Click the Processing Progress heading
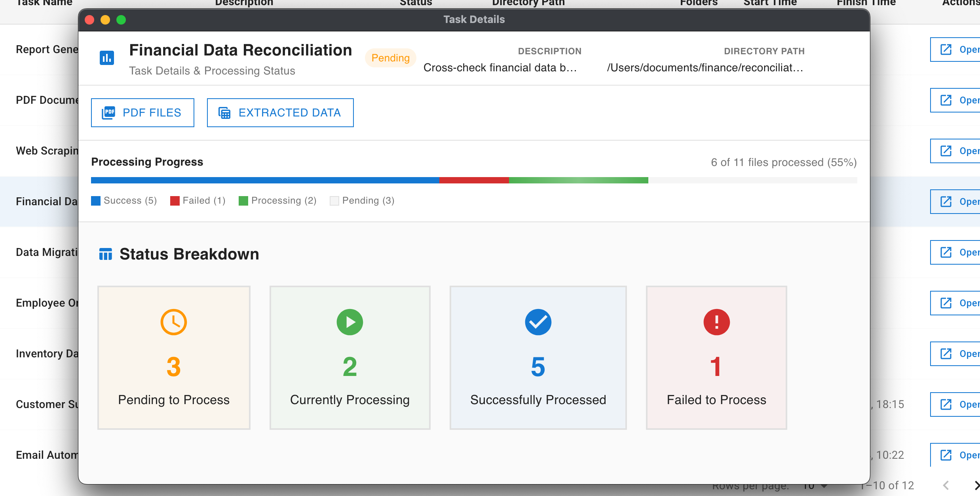980x496 pixels. 147,162
